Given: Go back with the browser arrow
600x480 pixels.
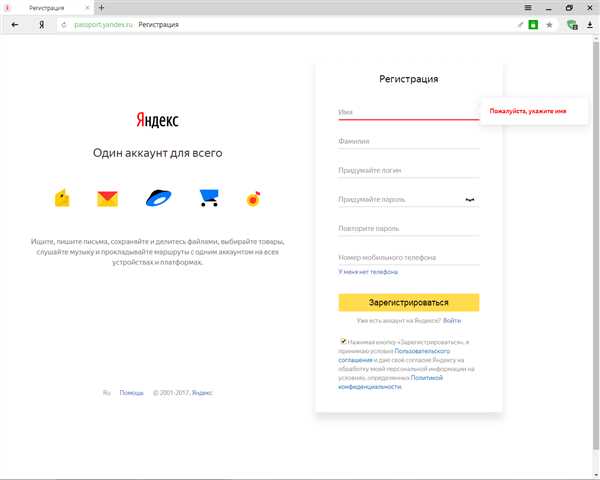Looking at the screenshot, I should [x=15, y=25].
